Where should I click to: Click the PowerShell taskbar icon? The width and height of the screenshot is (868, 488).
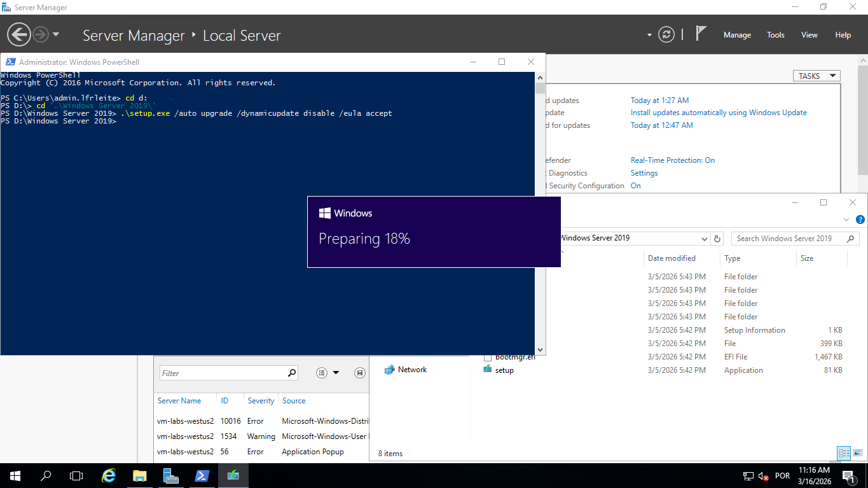(202, 475)
